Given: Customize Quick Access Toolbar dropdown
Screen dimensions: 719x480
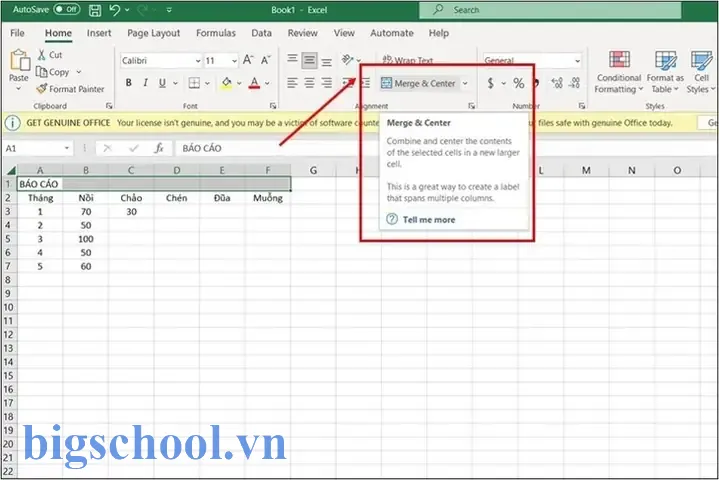Looking at the screenshot, I should pyautogui.click(x=169, y=10).
